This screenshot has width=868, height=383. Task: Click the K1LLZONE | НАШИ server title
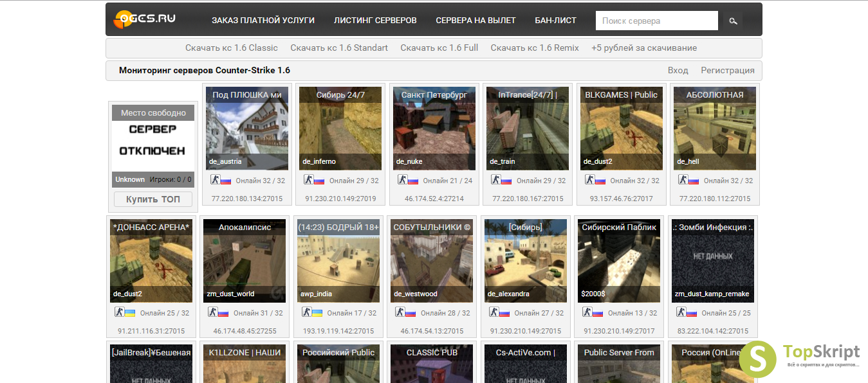point(245,352)
